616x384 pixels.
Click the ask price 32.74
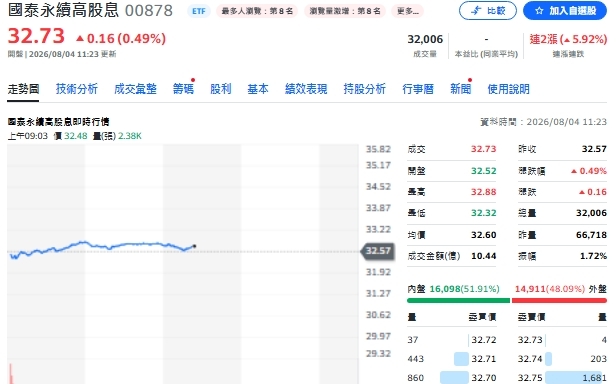[530, 359]
